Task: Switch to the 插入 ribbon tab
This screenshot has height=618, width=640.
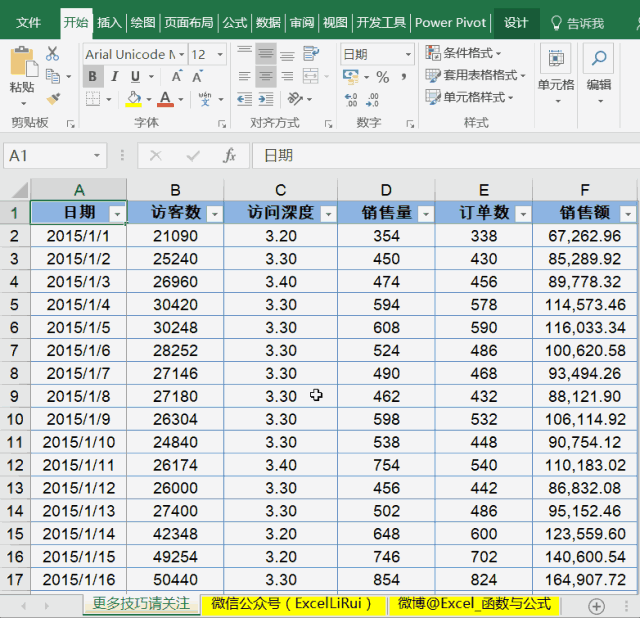Action: tap(109, 22)
